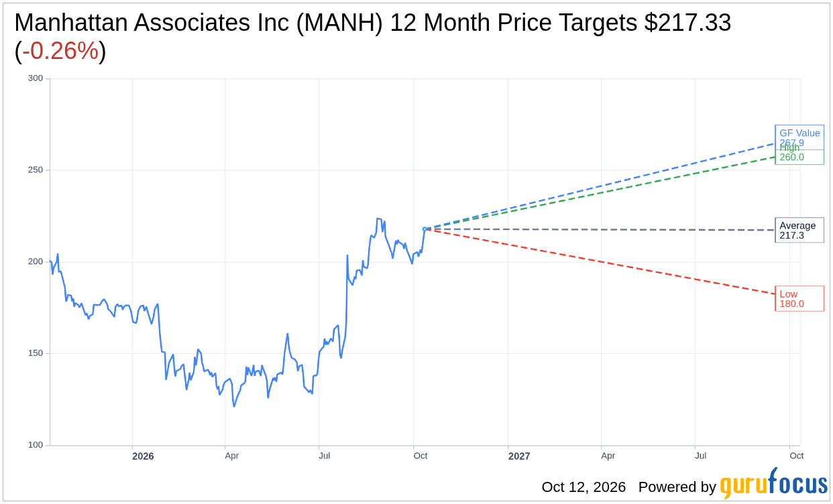Click the current price marker dot

(x=425, y=229)
